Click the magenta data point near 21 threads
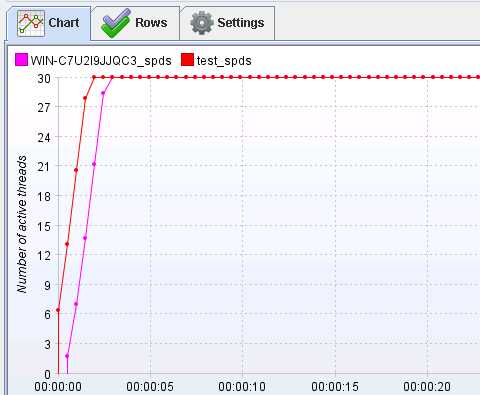This screenshot has width=480, height=395. coord(94,164)
